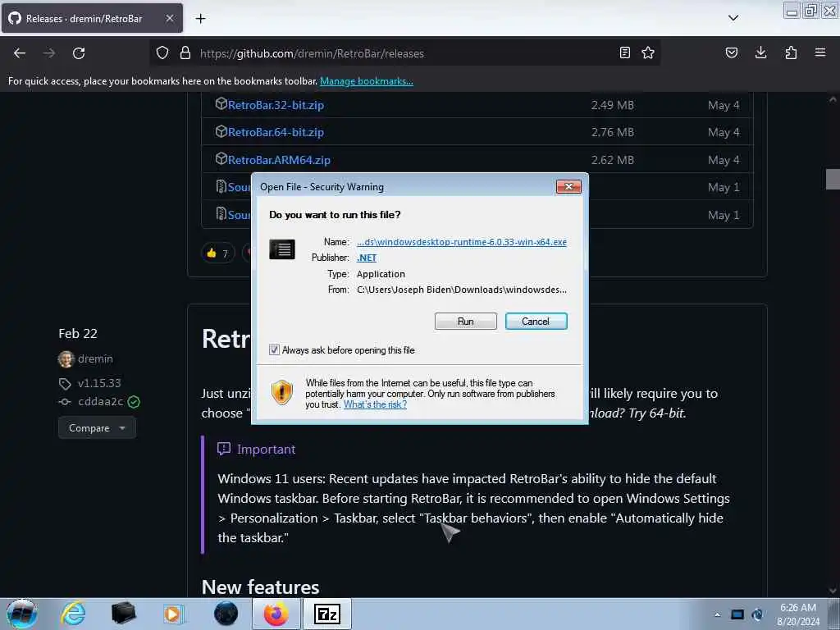Screen dimensions: 840x630
Task: Click the page vertical scrollbar thumb
Action: point(833,180)
